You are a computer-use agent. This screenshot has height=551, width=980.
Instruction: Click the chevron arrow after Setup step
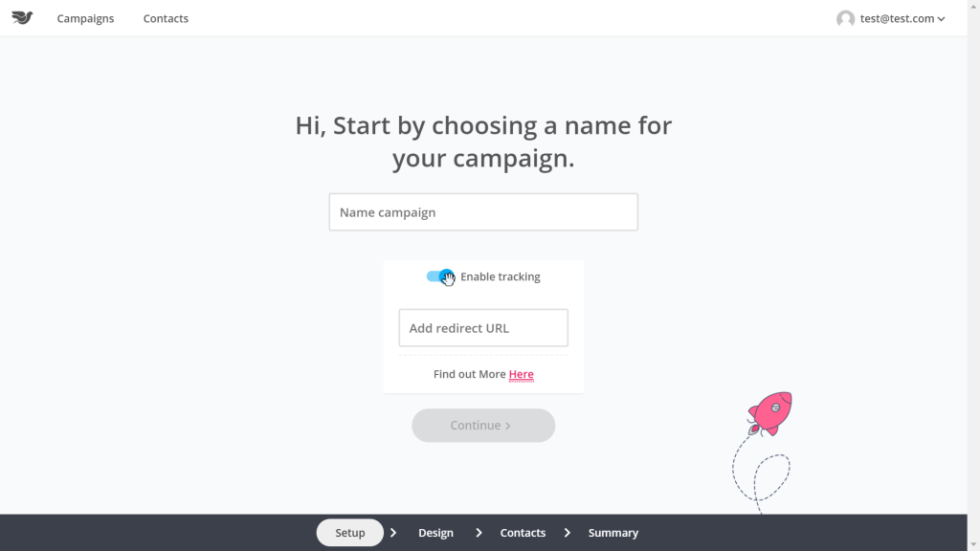click(393, 533)
